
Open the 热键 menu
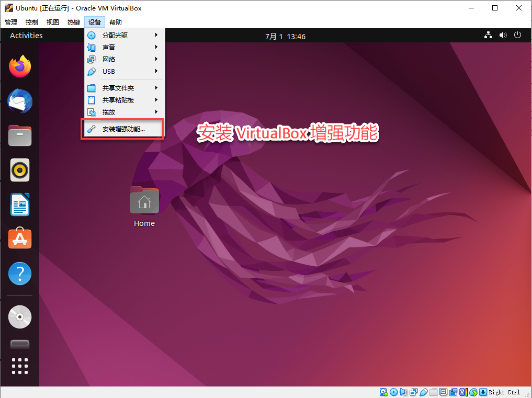click(x=74, y=22)
